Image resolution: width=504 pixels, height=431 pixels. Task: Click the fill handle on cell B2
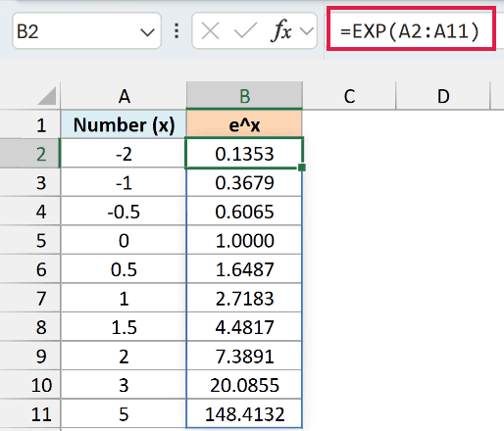pos(302,168)
